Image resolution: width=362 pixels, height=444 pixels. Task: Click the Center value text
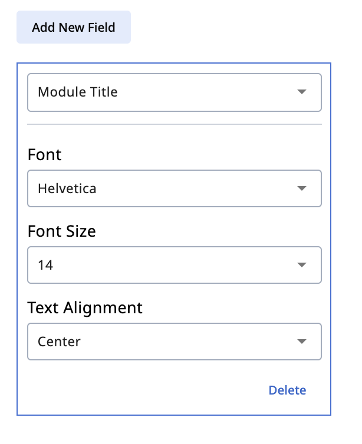click(59, 342)
